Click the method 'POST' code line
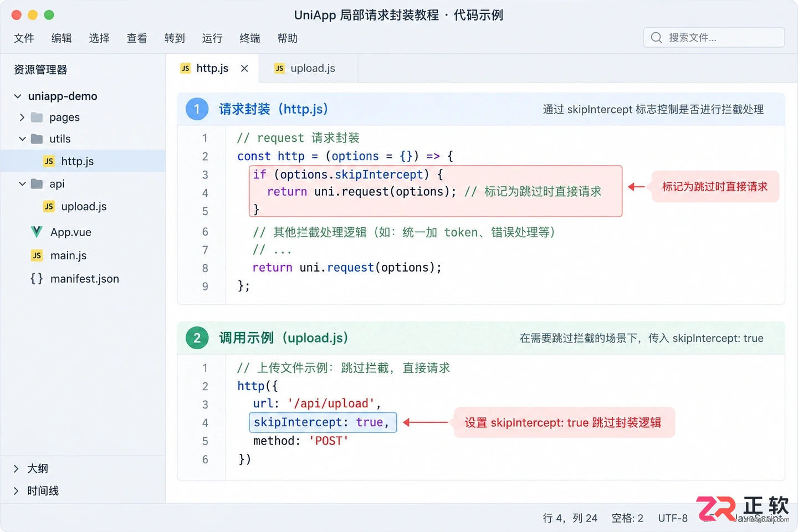This screenshot has height=532, width=798. tap(301, 441)
